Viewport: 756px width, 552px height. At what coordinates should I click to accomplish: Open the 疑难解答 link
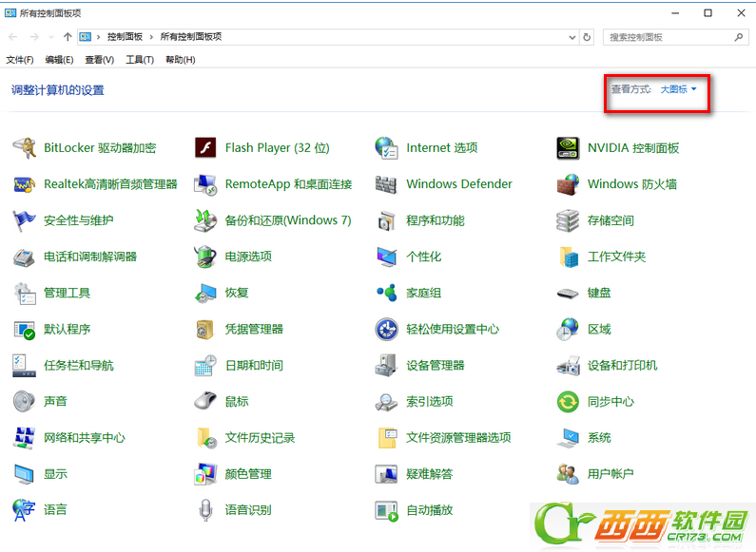[x=430, y=474]
